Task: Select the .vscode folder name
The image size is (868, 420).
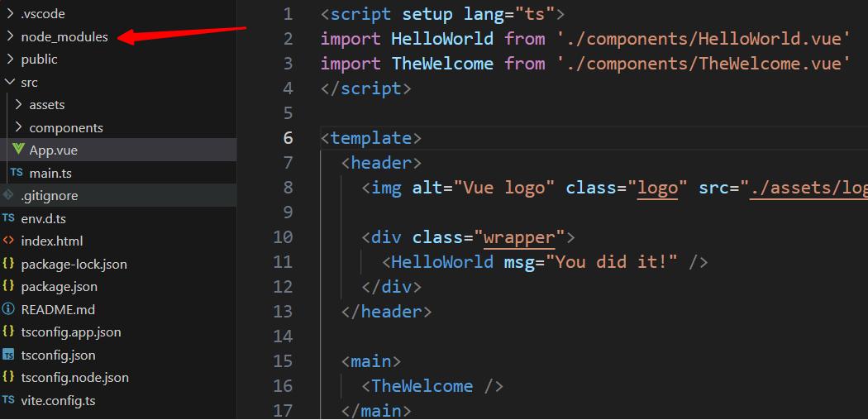Action: 43,14
